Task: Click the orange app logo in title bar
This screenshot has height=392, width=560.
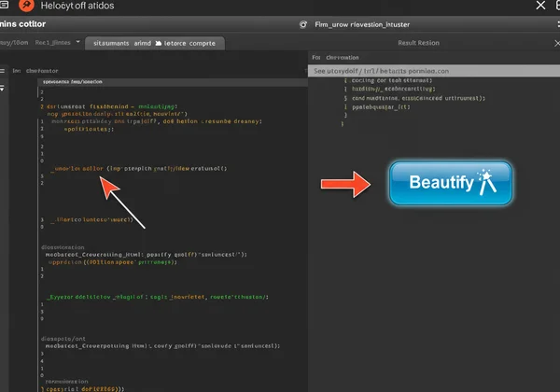Action: (x=26, y=5)
